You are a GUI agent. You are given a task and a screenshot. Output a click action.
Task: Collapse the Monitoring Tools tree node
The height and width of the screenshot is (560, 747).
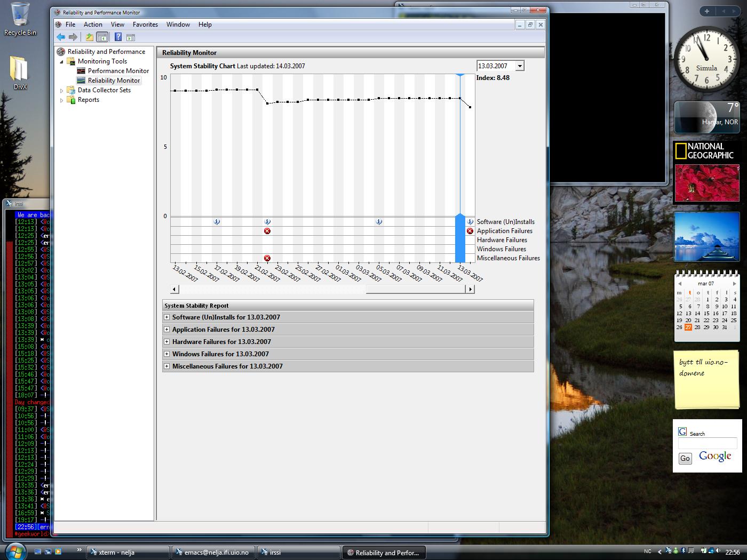pyautogui.click(x=62, y=62)
